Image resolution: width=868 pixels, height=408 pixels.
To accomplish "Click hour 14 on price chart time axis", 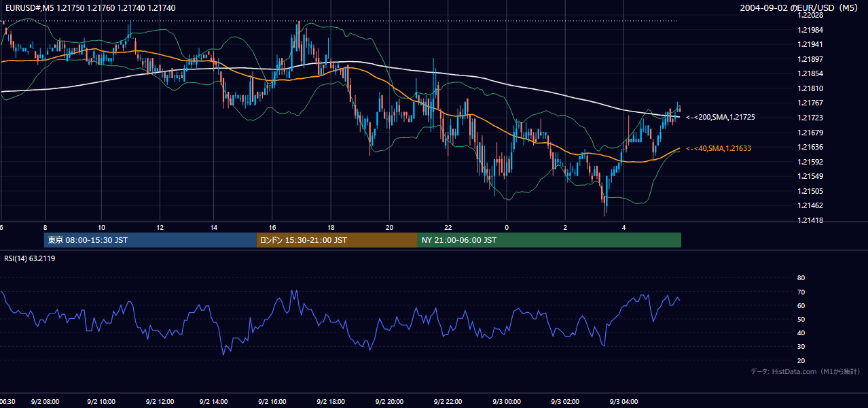I will coord(214,226).
